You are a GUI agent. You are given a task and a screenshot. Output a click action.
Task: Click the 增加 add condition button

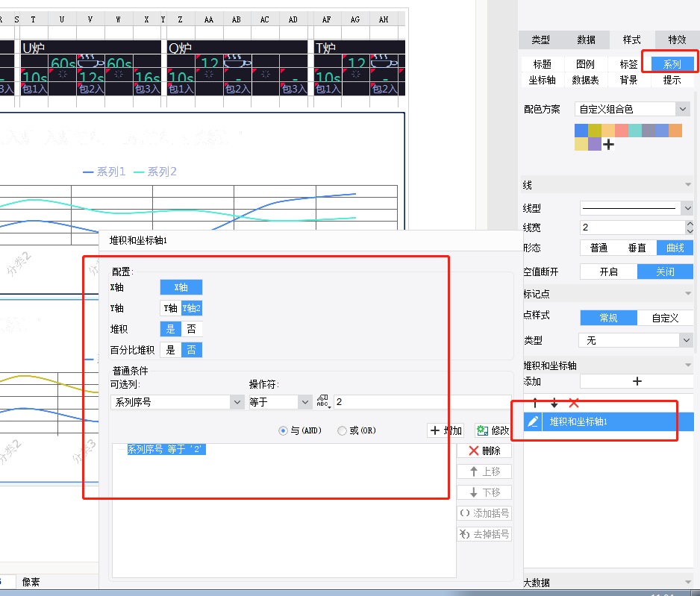(x=446, y=430)
